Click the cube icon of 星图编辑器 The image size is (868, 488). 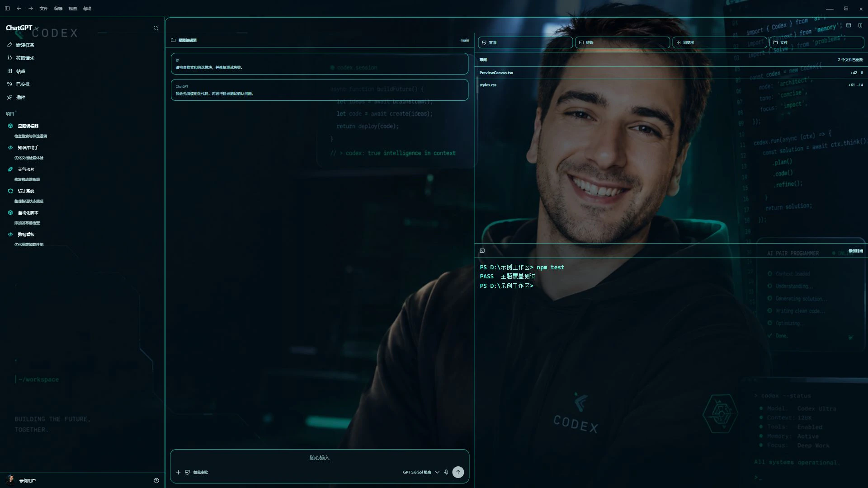(10, 126)
